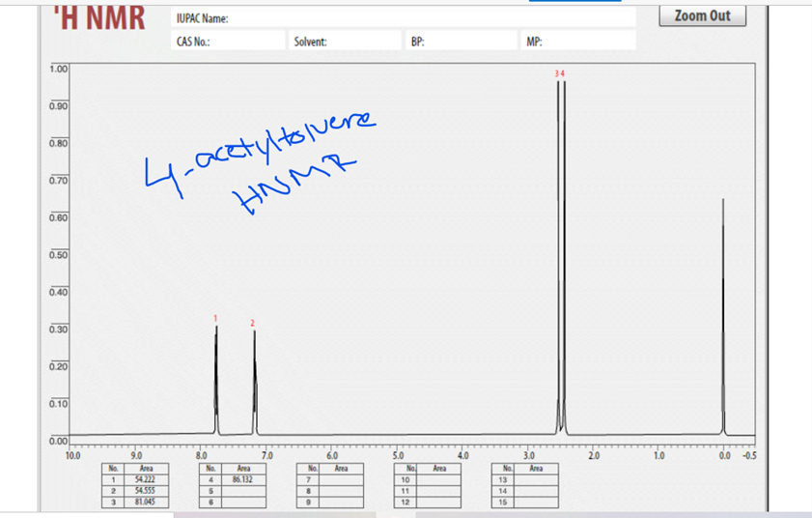Click the 5.0 ppm axis label
812x518 pixels.
click(398, 456)
